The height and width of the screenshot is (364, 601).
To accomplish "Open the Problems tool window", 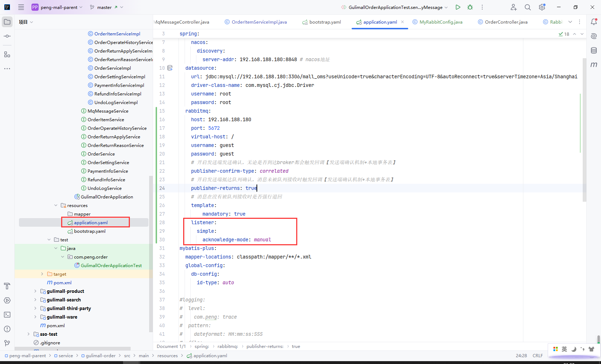I will (7, 329).
